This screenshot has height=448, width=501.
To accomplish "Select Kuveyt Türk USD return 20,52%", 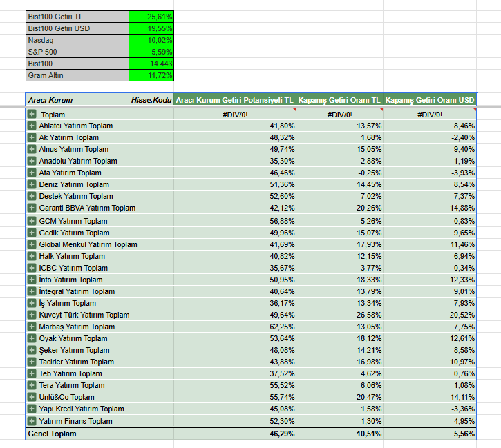I will (x=430, y=315).
